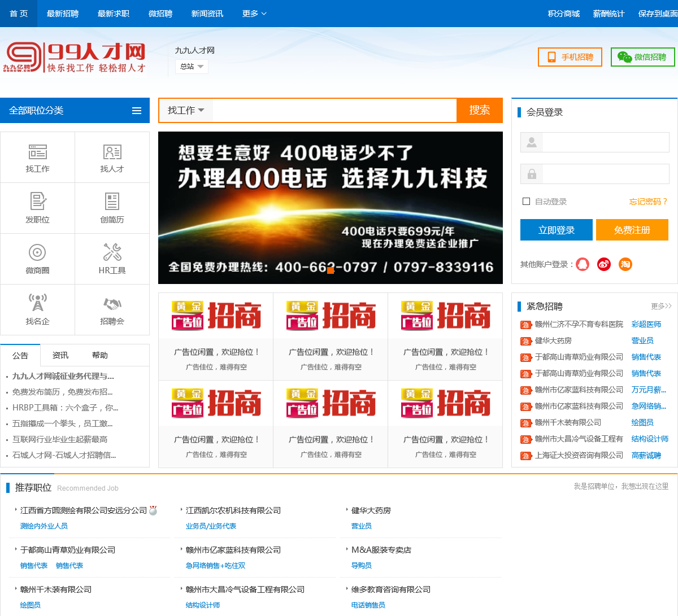678x616 pixels.
Task: Go to 首页 in top navigation
Action: (19, 14)
